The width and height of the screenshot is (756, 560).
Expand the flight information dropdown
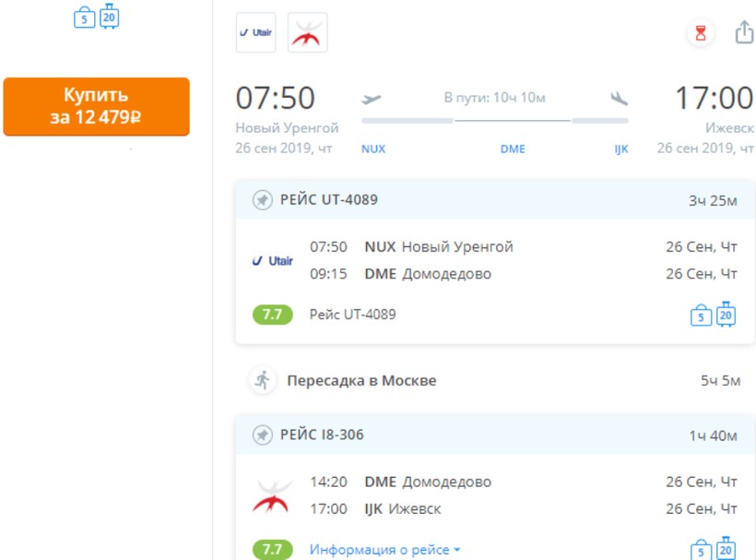click(x=384, y=550)
